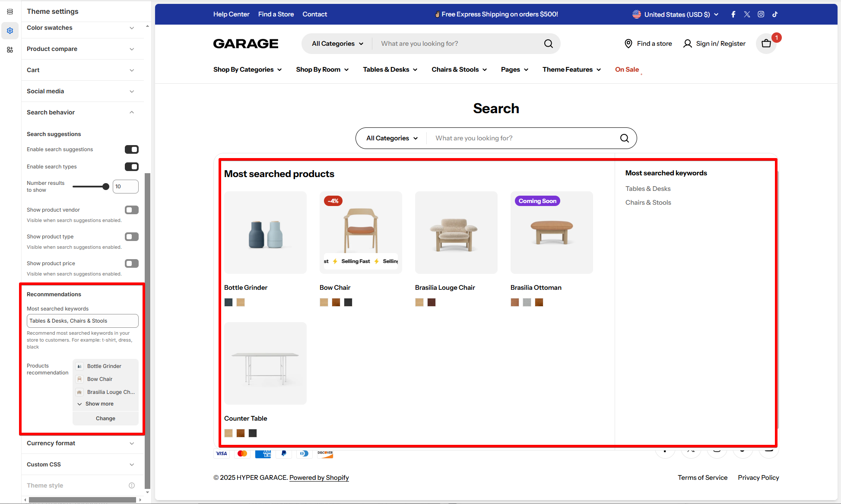
Task: Click the Number results slider handle
Action: (x=106, y=187)
